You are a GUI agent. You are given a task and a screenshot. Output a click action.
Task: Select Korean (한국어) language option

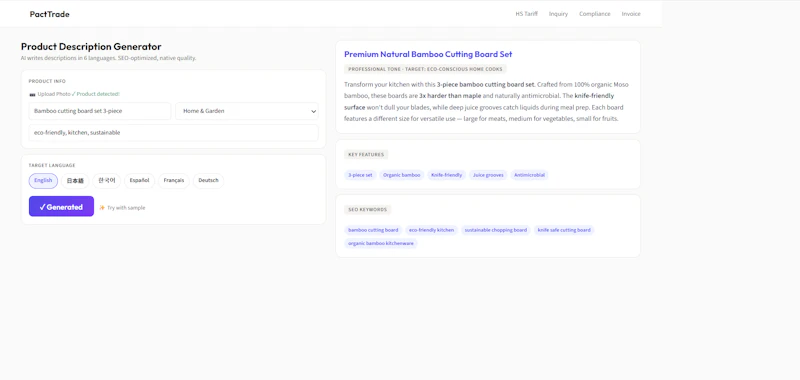107,181
